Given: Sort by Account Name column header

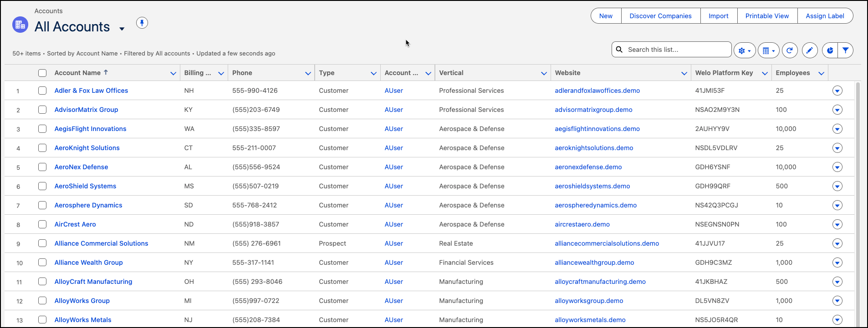Looking at the screenshot, I should coord(77,73).
